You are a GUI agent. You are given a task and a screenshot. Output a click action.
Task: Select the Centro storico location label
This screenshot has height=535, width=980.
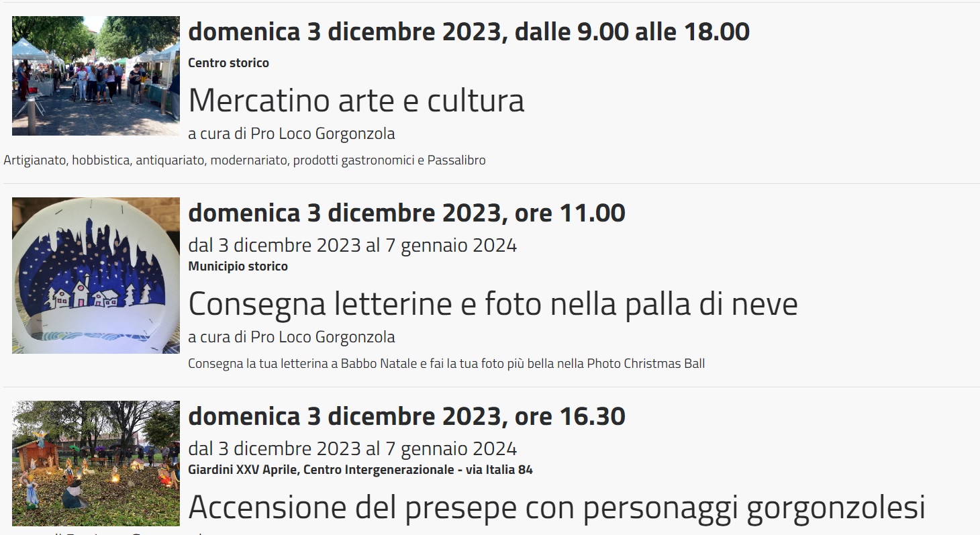(x=228, y=63)
